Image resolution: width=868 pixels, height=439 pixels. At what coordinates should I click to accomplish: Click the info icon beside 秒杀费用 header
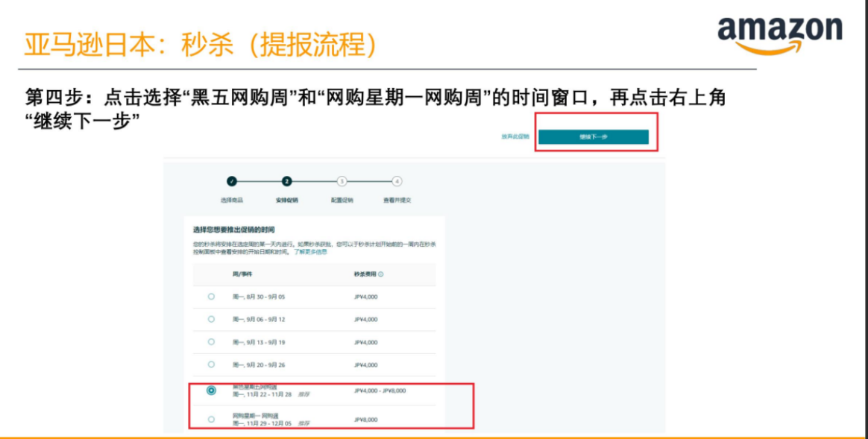pyautogui.click(x=381, y=273)
